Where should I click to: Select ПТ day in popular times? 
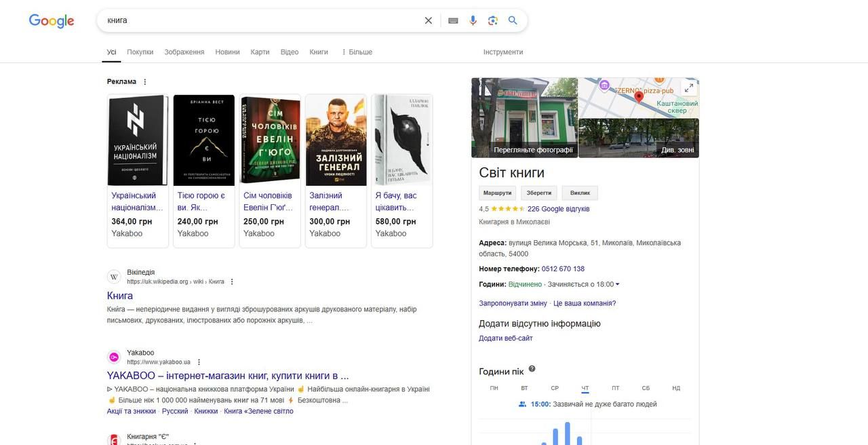pyautogui.click(x=615, y=388)
